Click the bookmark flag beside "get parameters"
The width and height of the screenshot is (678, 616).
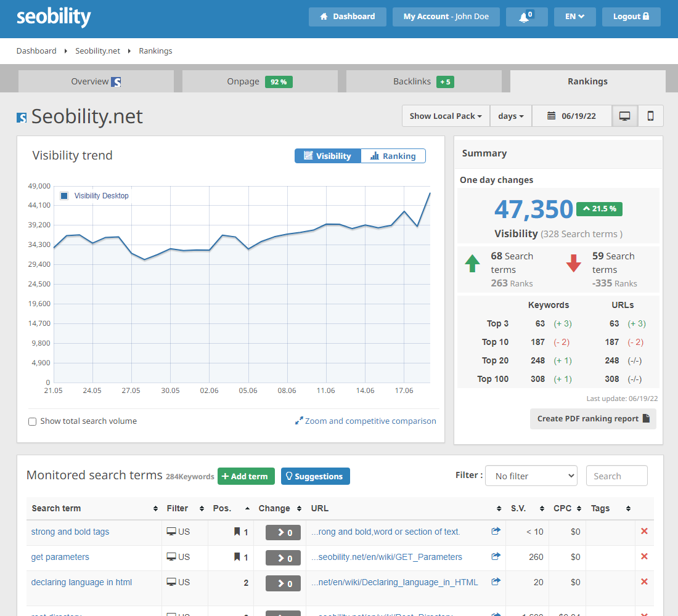pos(237,556)
